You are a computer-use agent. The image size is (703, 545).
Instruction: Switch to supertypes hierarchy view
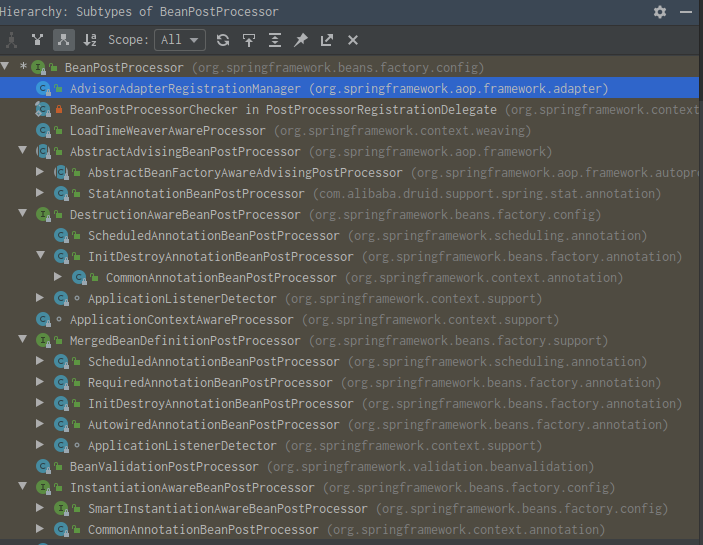point(37,40)
